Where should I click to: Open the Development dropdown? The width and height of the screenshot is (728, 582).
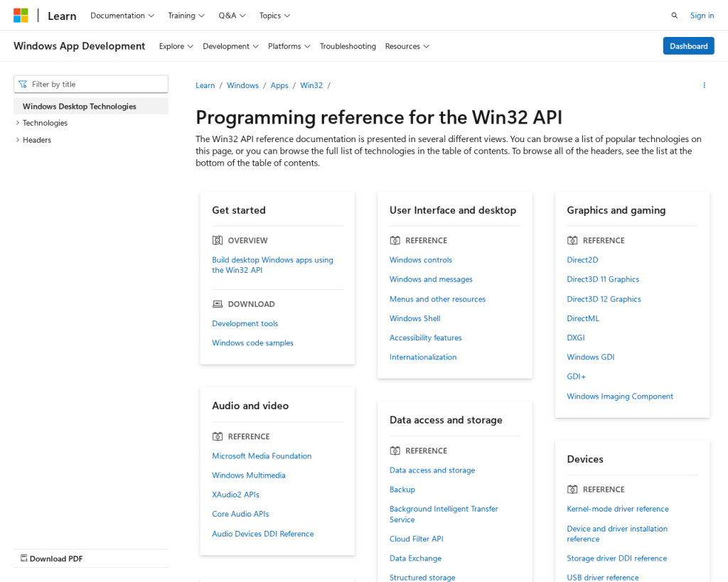coord(230,46)
